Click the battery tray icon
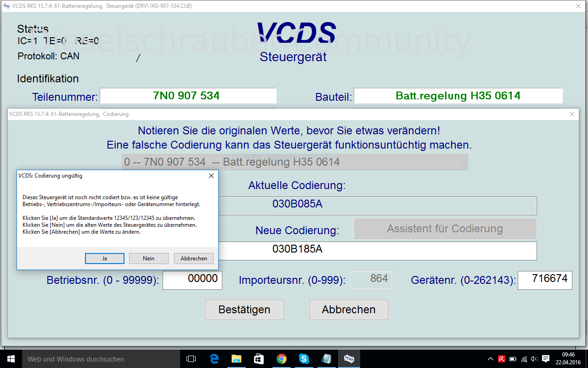Image resolution: width=588 pixels, height=368 pixels. coord(513,359)
